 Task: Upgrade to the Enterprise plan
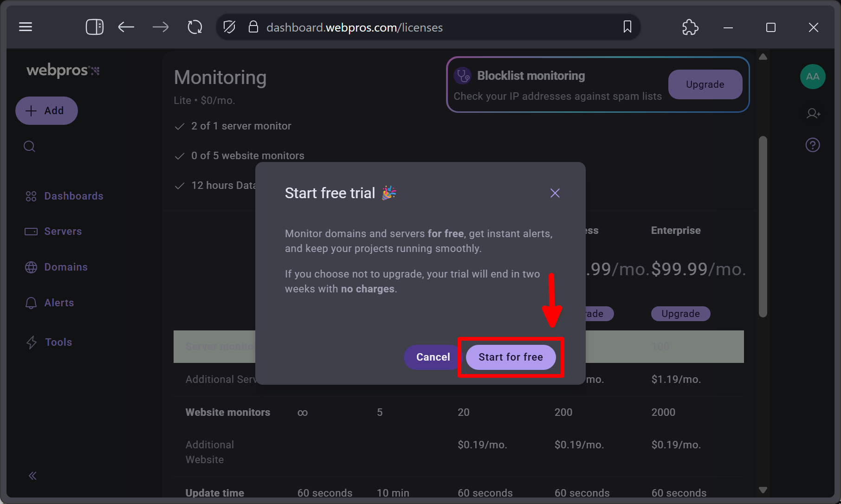pos(680,314)
